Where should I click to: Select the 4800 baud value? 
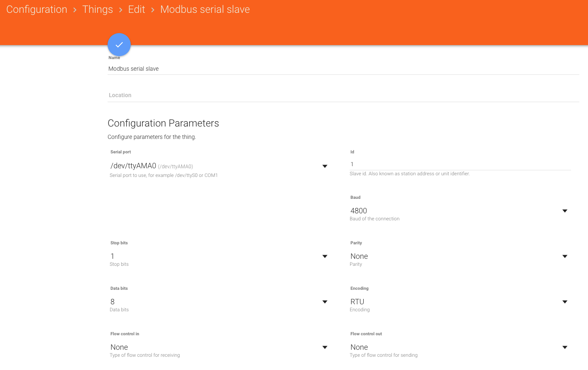359,211
